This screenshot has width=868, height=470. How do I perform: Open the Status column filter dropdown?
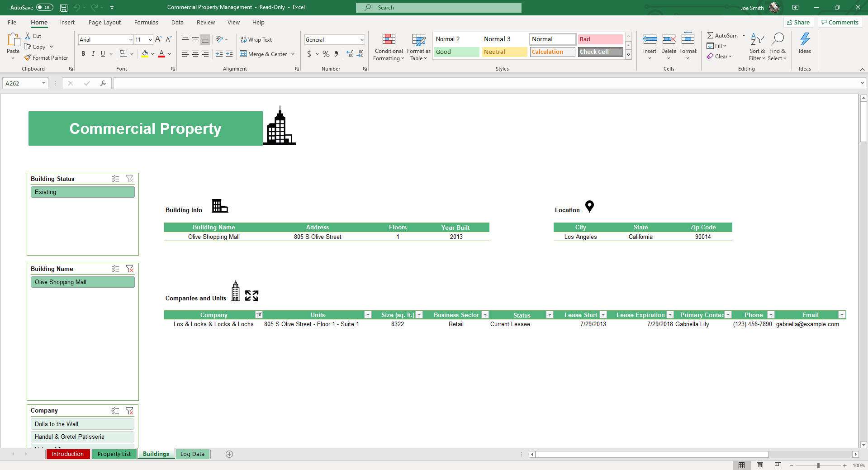click(550, 315)
